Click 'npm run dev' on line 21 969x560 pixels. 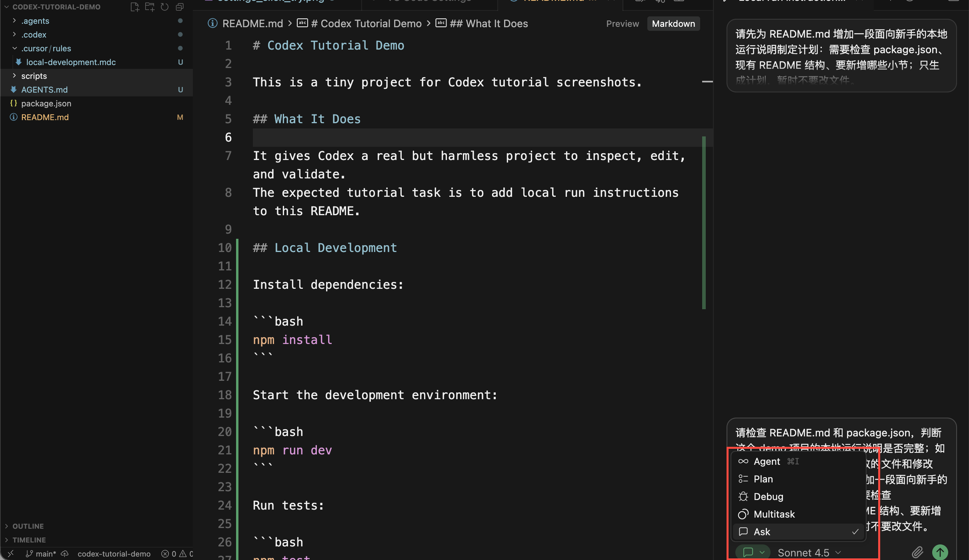click(292, 450)
